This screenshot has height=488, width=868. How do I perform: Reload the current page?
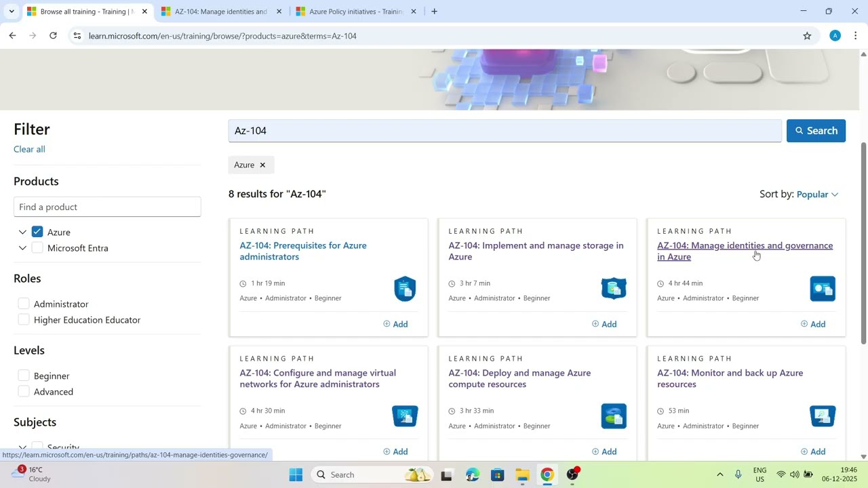pyautogui.click(x=53, y=36)
